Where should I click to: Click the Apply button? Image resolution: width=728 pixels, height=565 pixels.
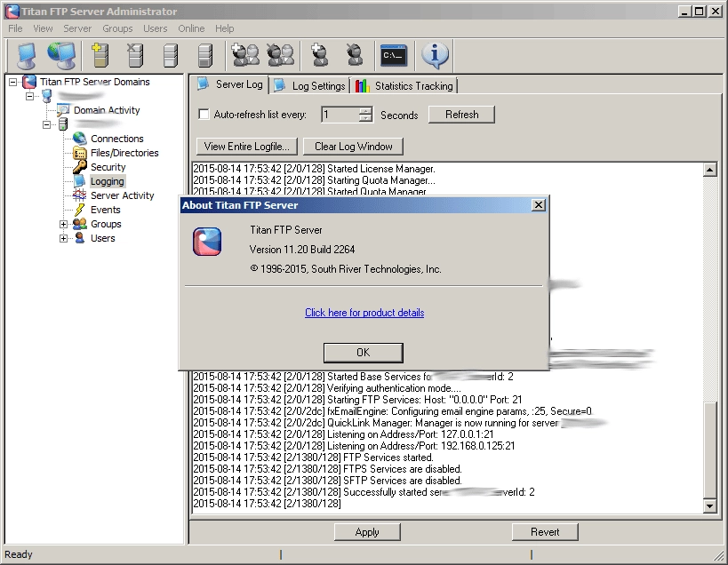[x=367, y=532]
